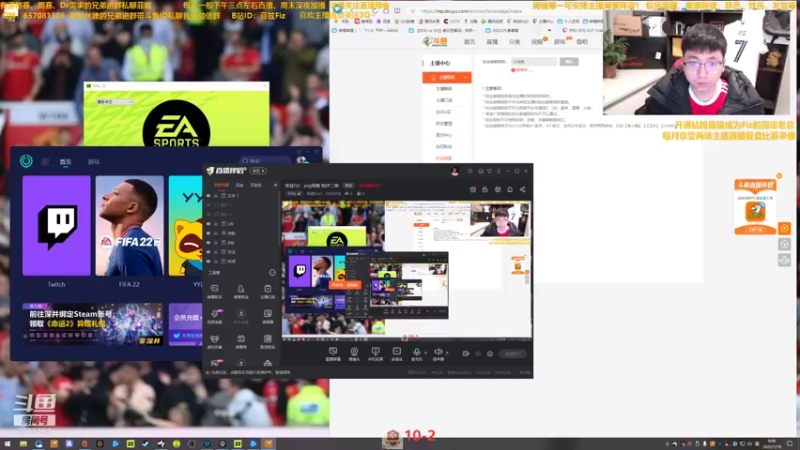Bookmark this page with the star icon
800x450 pixels.
412,11
